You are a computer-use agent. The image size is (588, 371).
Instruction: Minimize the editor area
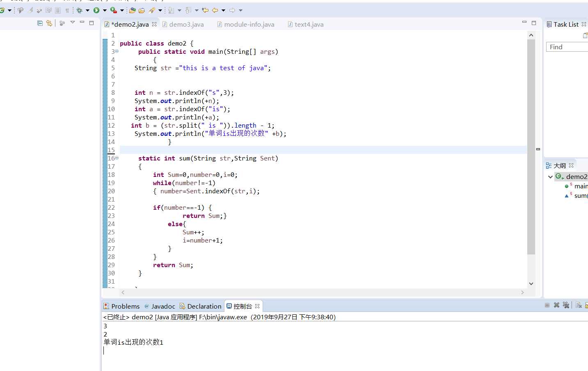[524, 22]
